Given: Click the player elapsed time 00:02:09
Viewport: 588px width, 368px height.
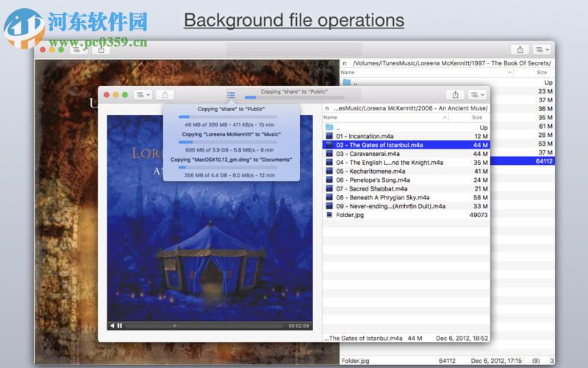Looking at the screenshot, I should (x=298, y=326).
